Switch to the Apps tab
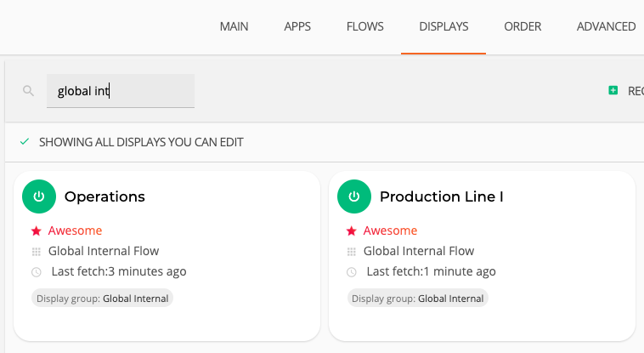Image resolution: width=644 pixels, height=353 pixels. 297,26
